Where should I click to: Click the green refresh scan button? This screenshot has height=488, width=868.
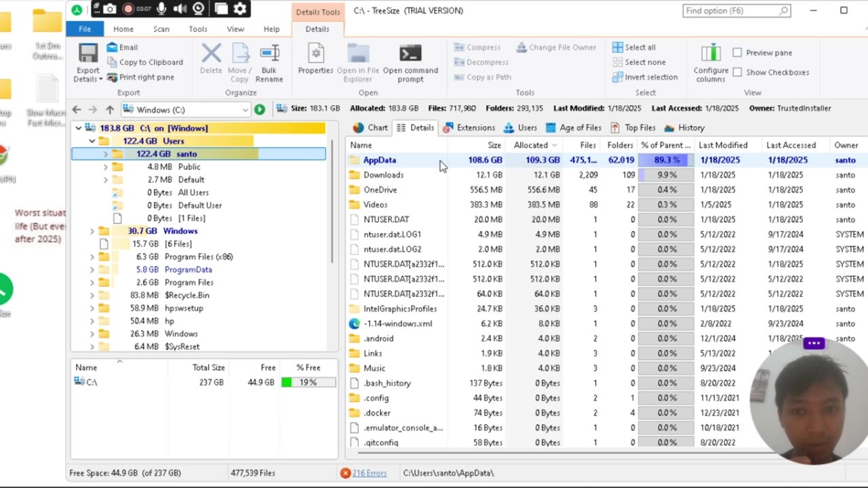point(260,109)
